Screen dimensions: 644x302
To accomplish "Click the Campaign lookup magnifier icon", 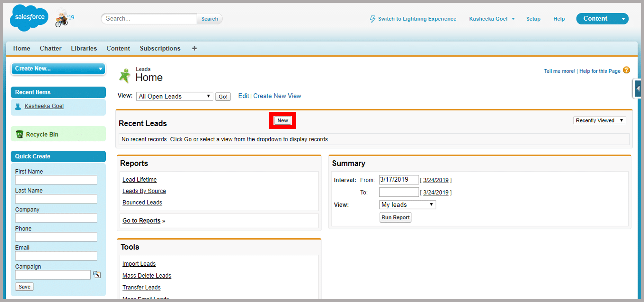I will click(x=97, y=274).
